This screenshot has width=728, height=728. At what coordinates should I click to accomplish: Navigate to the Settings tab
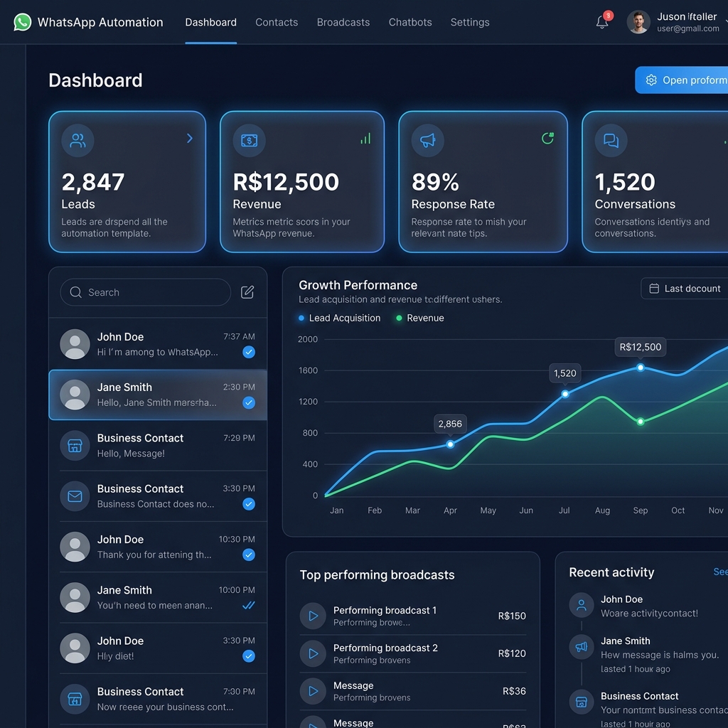click(x=470, y=22)
